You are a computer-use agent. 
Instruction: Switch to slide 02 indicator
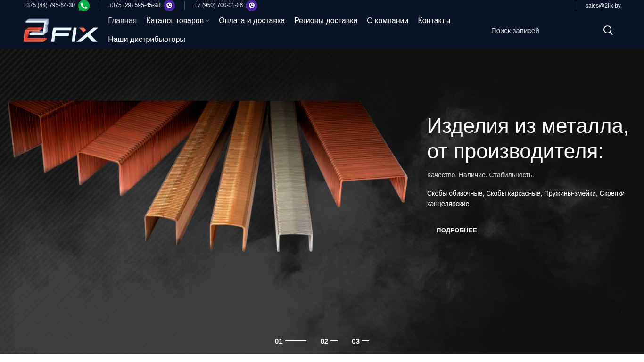pyautogui.click(x=329, y=341)
